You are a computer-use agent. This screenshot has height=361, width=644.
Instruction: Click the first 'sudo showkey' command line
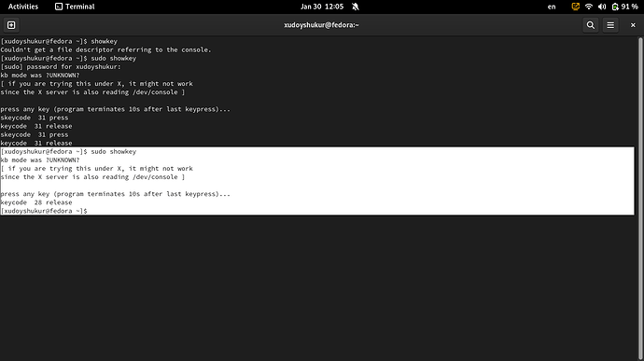coord(68,59)
